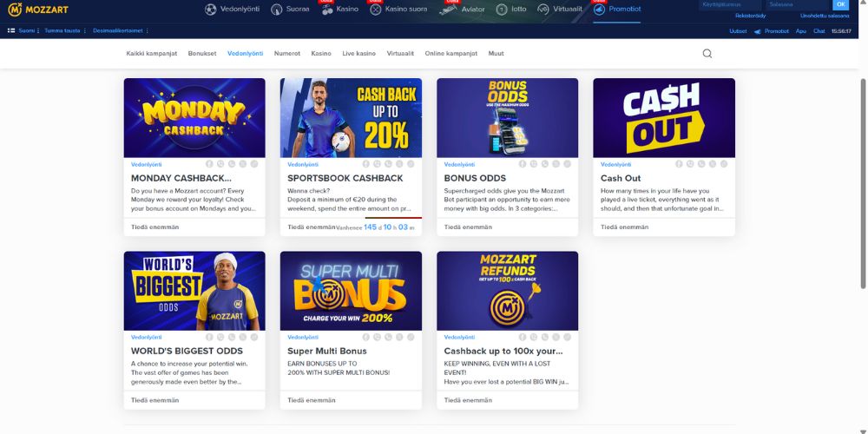Click Tiedä enemmän under Cashback up to 100x
Screen dimensions: 868x434
point(468,400)
